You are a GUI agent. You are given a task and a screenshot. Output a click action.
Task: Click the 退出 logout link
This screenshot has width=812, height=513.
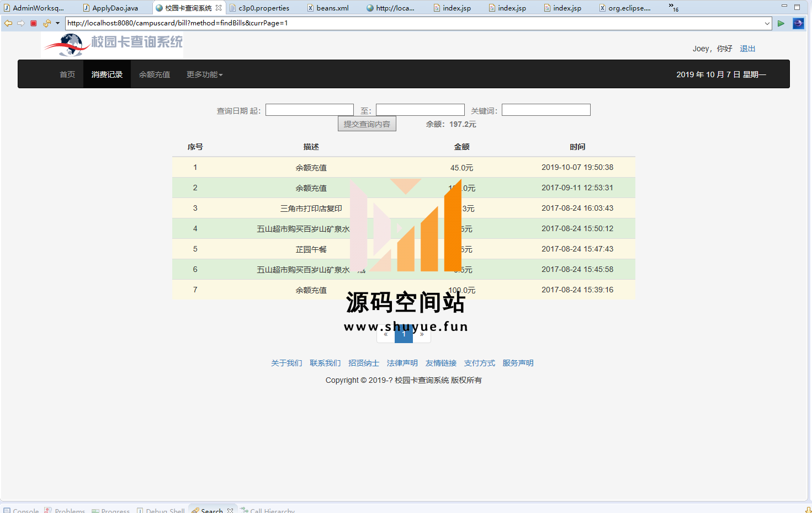747,49
